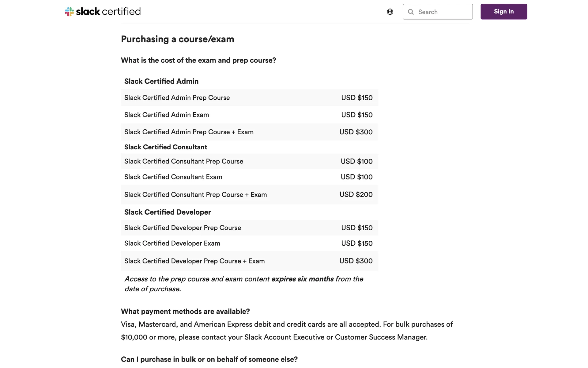Click the "Purchasing a course/exam" heading
Image resolution: width=588 pixels, height=368 pixels.
(x=177, y=39)
